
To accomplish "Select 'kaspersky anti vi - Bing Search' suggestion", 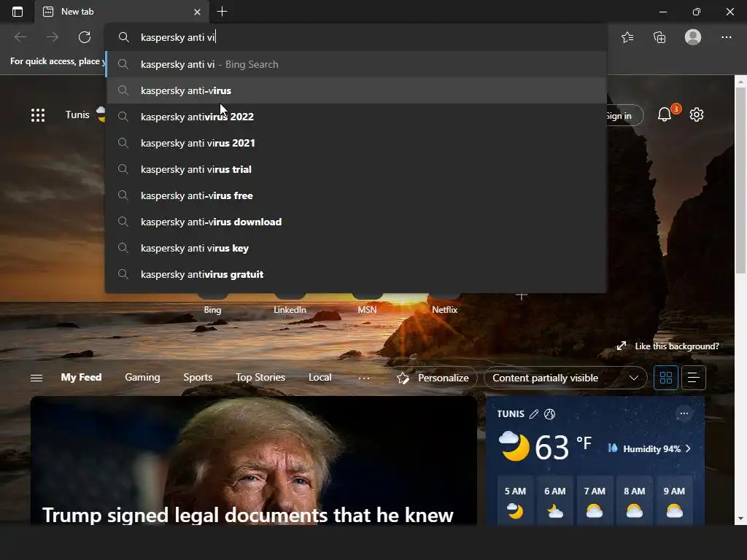I will click(356, 64).
